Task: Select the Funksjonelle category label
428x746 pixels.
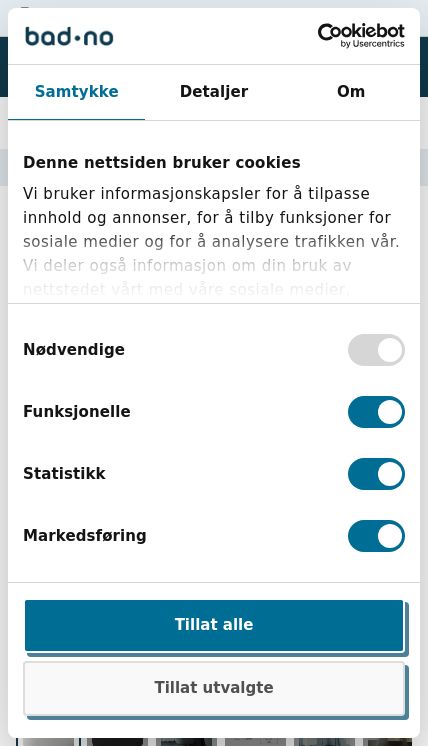Action: click(77, 412)
